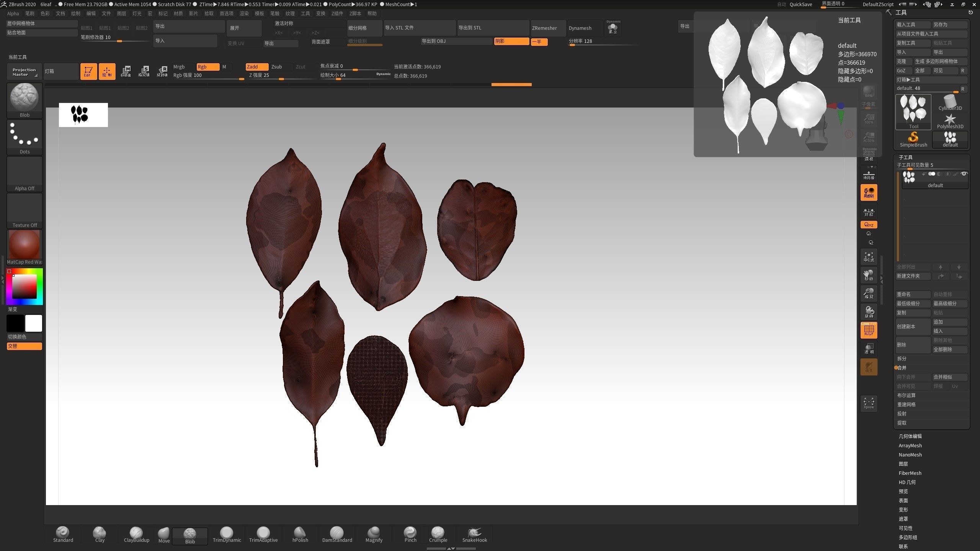Click the Z 强度 intensity slider

click(283, 75)
